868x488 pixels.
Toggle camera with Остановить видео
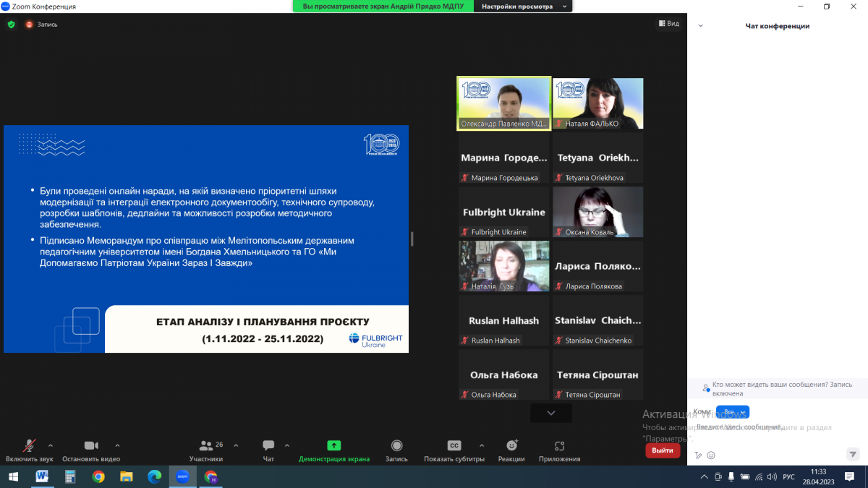click(x=91, y=446)
